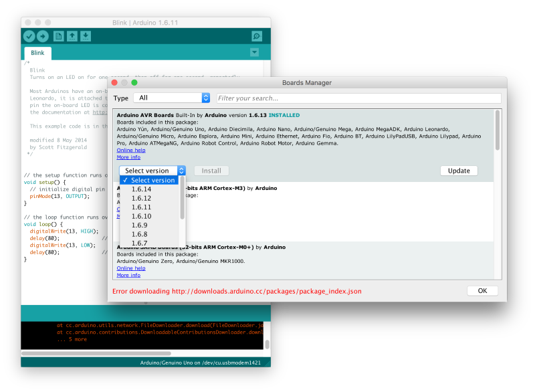Screen dimensions: 535x392
Task: Open a sketch with the Open up-arrow icon
Action: (72, 36)
